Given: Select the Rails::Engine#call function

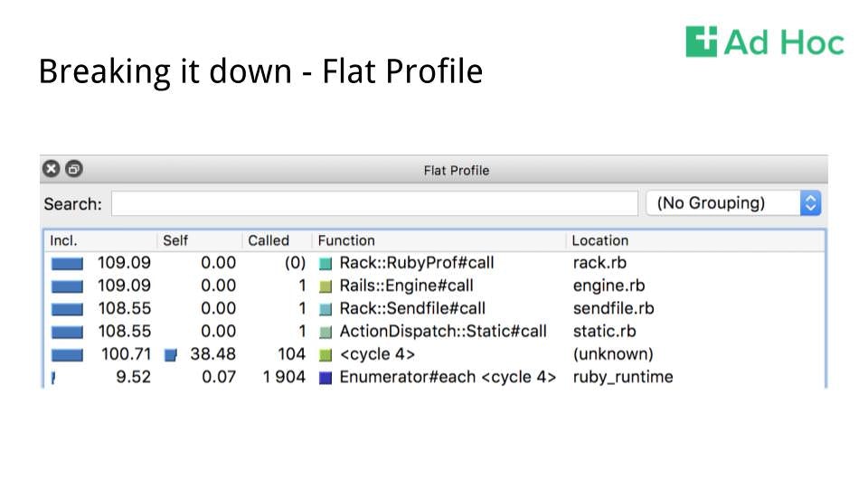Looking at the screenshot, I should coord(406,286).
